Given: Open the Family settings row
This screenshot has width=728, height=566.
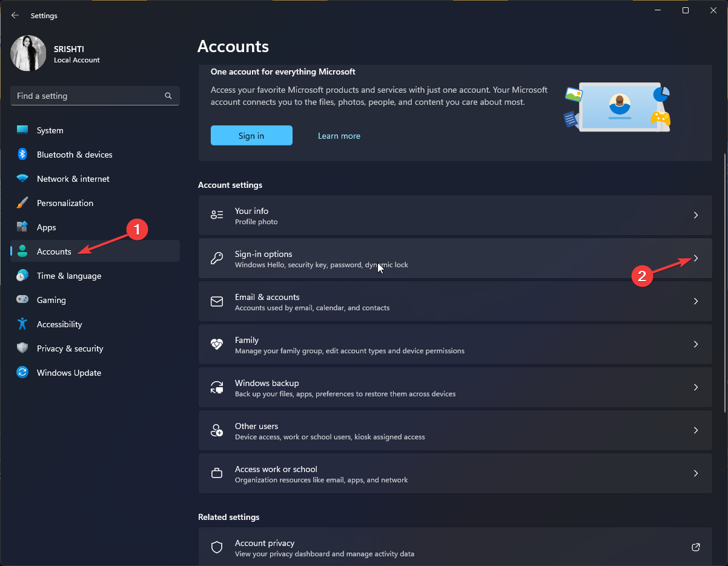Looking at the screenshot, I should [455, 344].
